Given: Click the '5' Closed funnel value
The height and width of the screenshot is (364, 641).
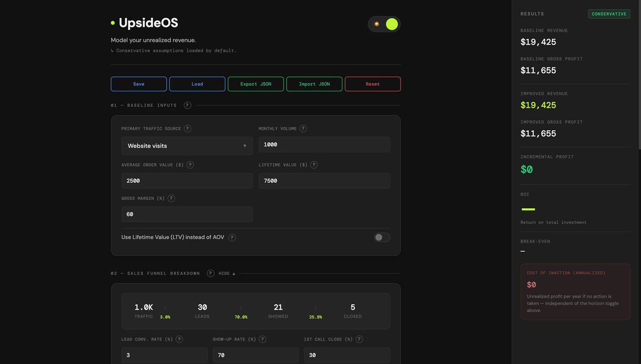Looking at the screenshot, I should point(353,307).
